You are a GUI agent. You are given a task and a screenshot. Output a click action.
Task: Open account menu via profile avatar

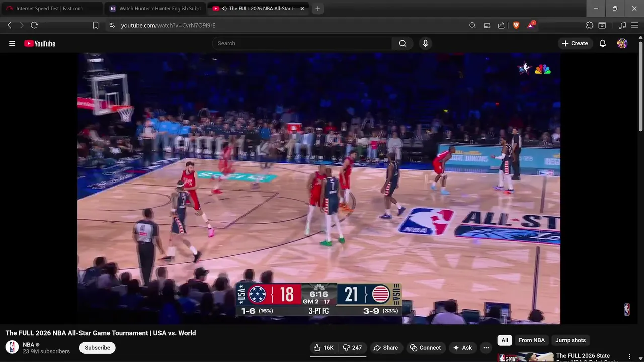point(622,43)
